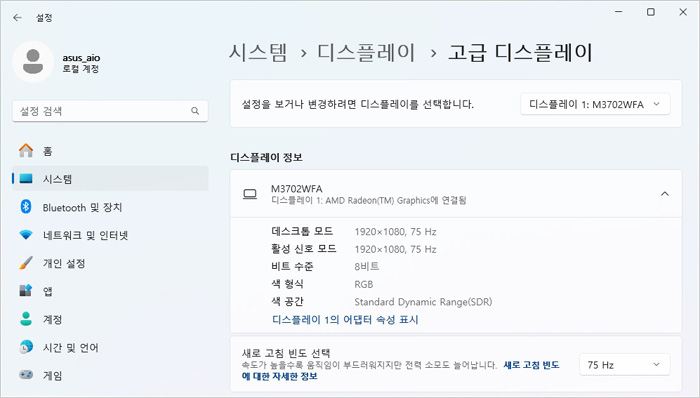Open 시간 및 언어 globe icon
This screenshot has width=700, height=398.
[x=26, y=347]
